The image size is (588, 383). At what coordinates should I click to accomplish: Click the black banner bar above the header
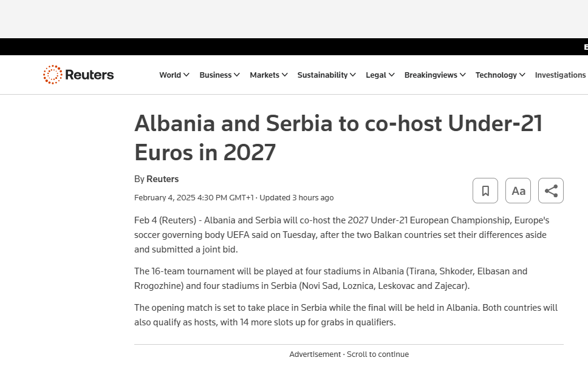click(292, 47)
